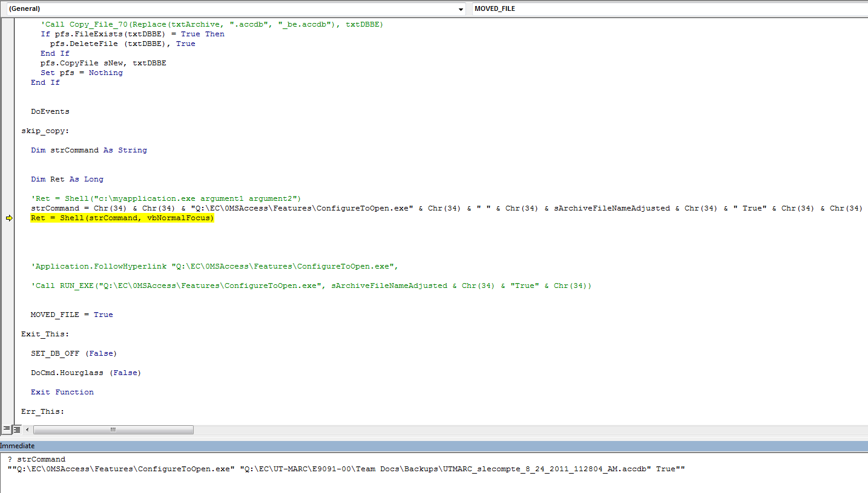
Task: Click the horizontal scrollbar thumb
Action: pos(113,429)
